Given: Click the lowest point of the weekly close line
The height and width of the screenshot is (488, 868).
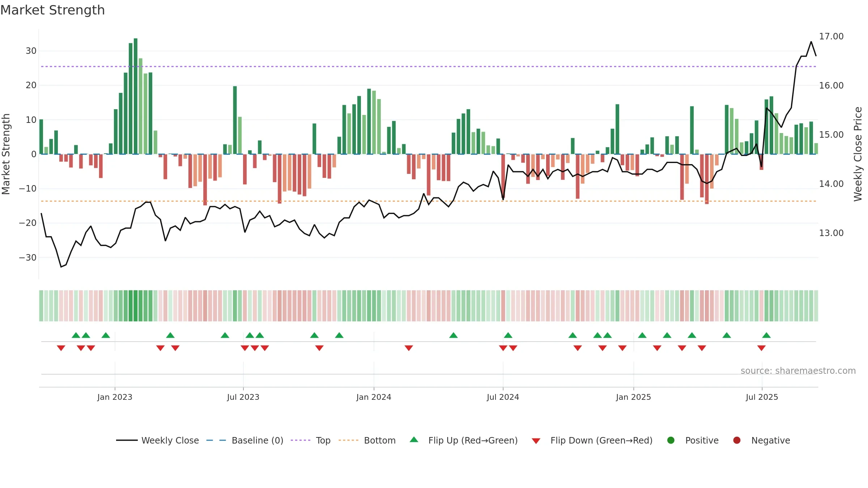Looking at the screenshot, I should coord(61,267).
